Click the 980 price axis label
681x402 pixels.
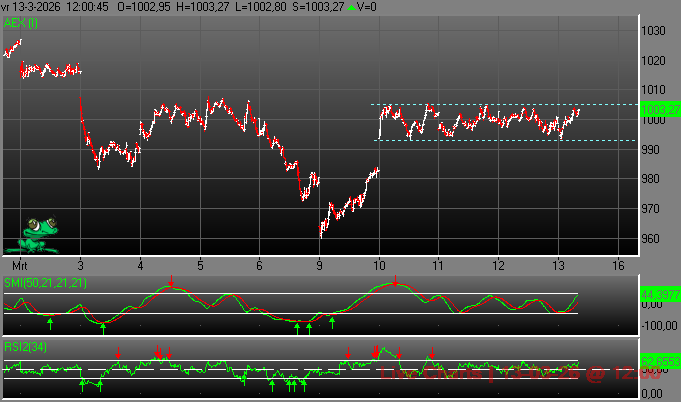(x=650, y=179)
